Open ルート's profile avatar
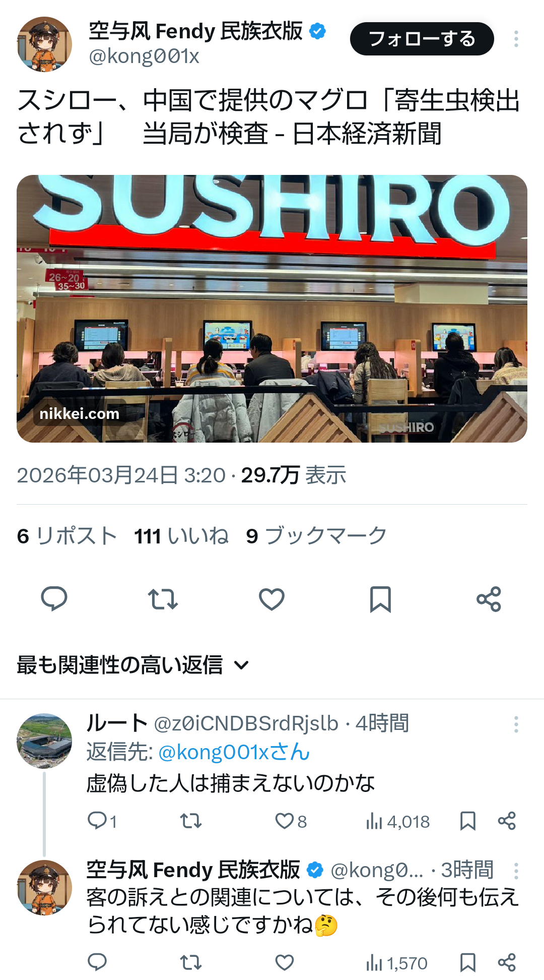The image size is (544, 980). (44, 741)
